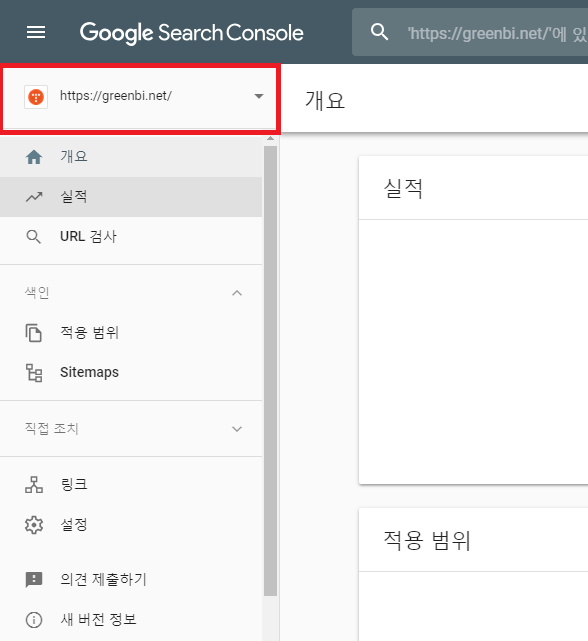Open the 개요 overview menu item

click(x=131, y=157)
